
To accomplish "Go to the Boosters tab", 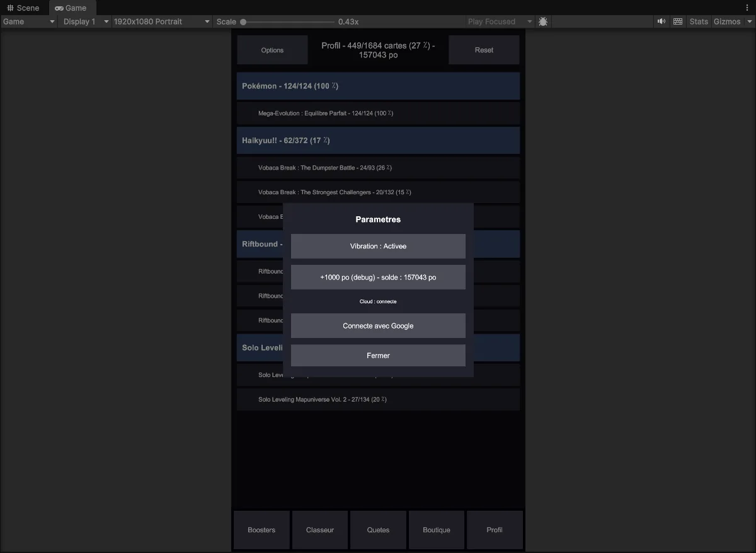I will (x=261, y=530).
